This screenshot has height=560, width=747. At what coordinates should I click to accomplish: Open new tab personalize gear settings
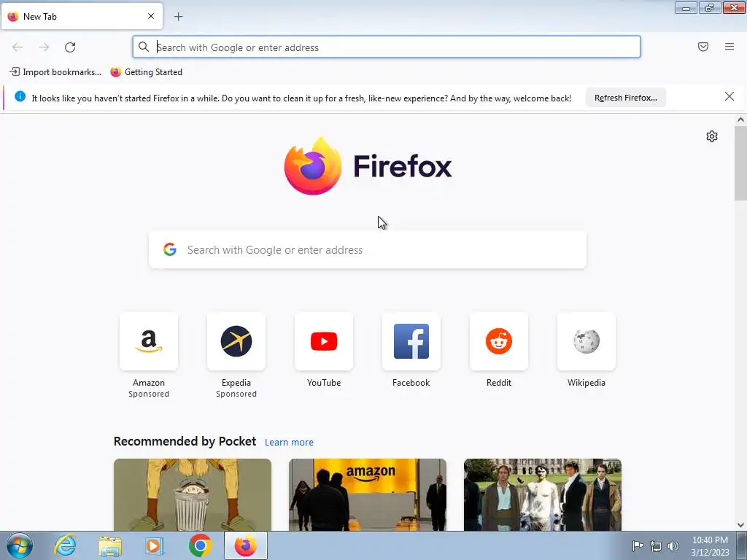(711, 136)
